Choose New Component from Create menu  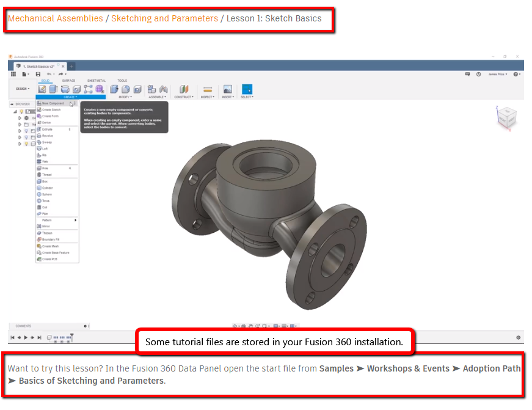pyautogui.click(x=57, y=103)
